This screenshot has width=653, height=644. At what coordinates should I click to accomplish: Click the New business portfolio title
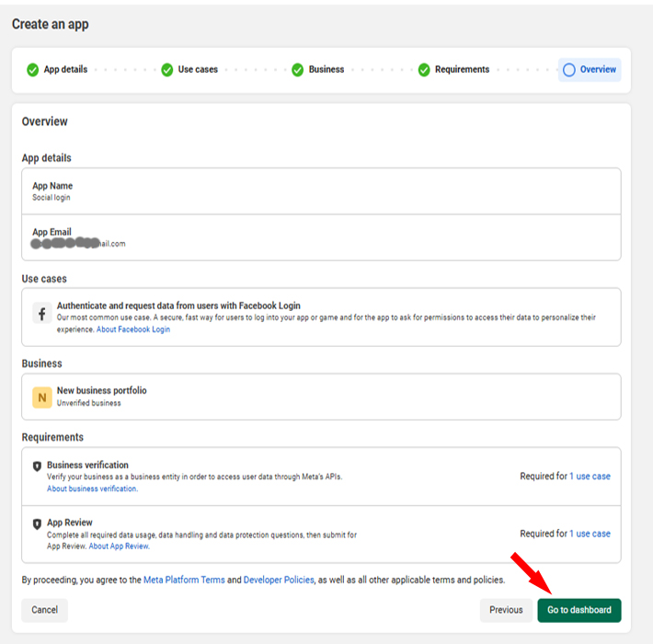[101, 390]
